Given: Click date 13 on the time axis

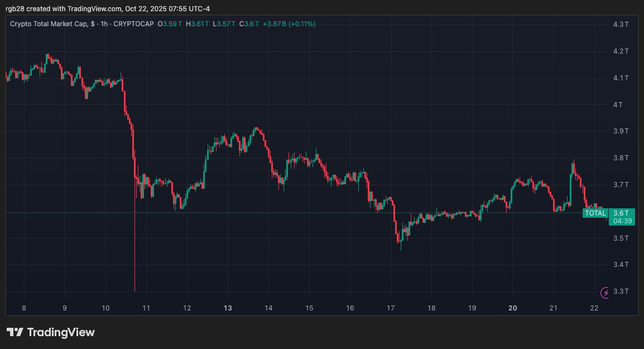Looking at the screenshot, I should click(x=228, y=308).
